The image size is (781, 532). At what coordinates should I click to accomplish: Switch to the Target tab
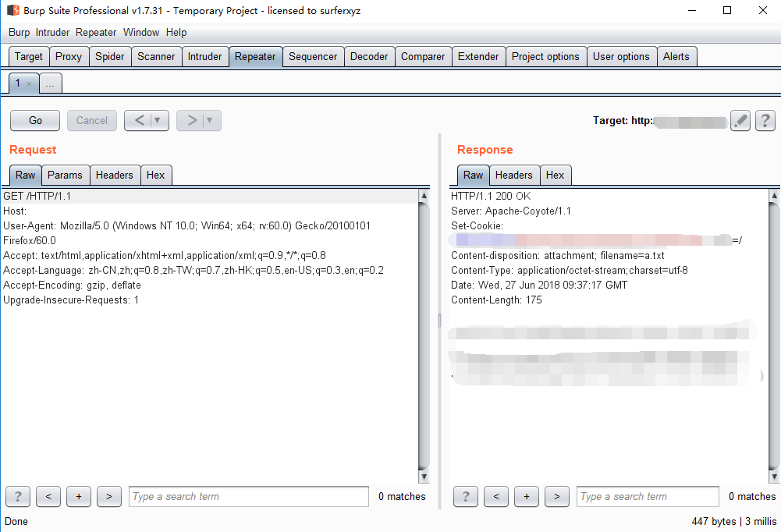29,57
